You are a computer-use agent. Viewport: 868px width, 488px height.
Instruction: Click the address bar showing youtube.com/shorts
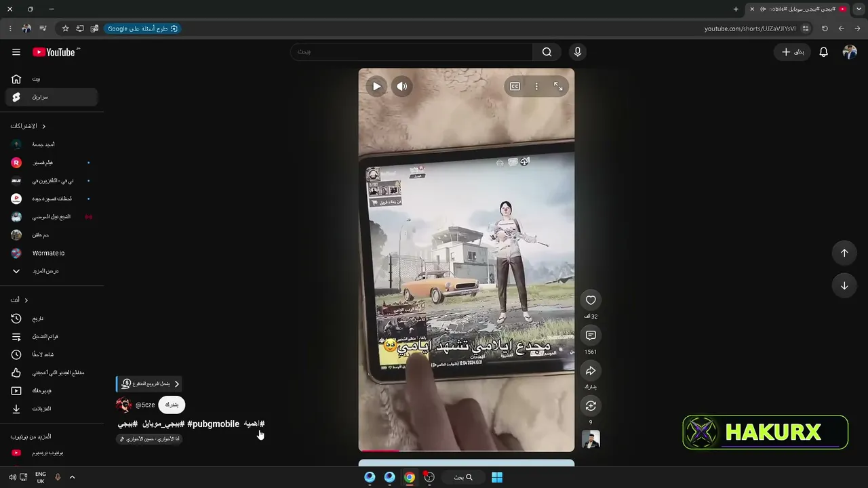point(750,28)
